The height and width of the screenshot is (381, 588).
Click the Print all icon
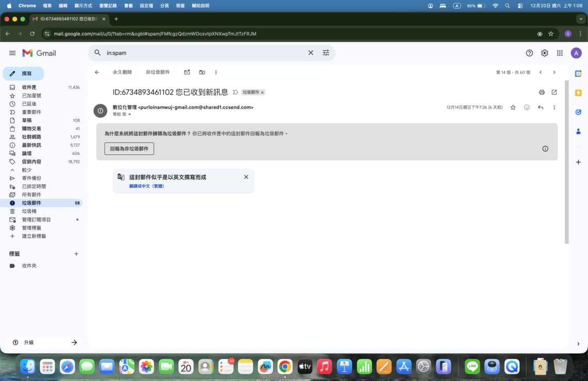542,92
